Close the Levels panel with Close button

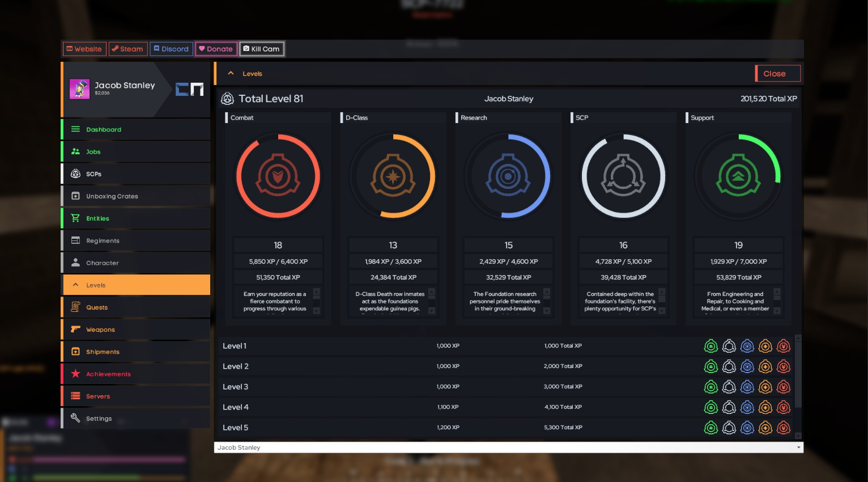[x=777, y=73]
